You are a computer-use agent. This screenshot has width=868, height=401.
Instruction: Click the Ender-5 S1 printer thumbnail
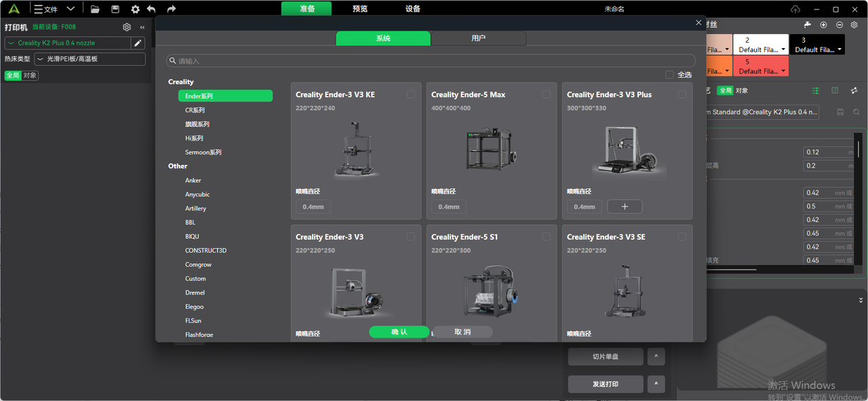pos(492,293)
